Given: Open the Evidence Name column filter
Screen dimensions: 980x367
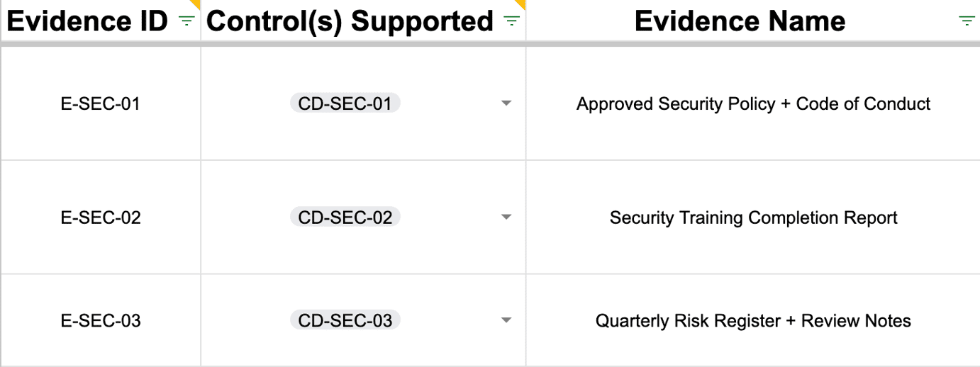Looking at the screenshot, I should 966,21.
